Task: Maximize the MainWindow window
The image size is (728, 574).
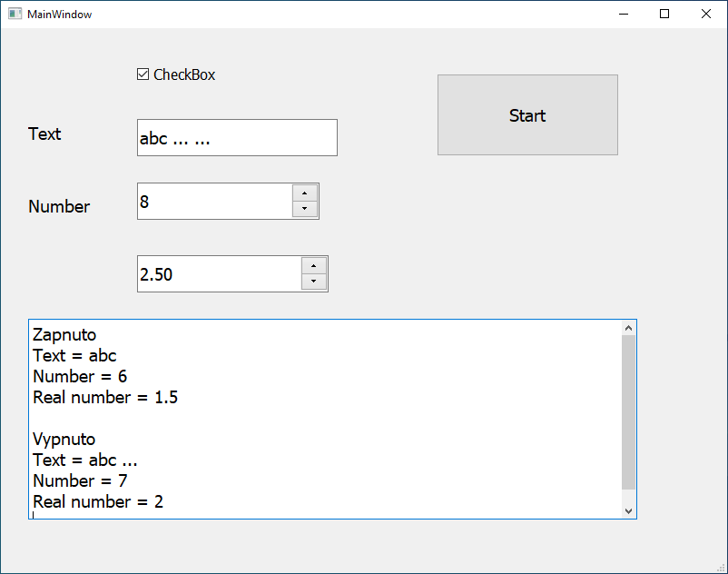Action: pyautogui.click(x=664, y=14)
